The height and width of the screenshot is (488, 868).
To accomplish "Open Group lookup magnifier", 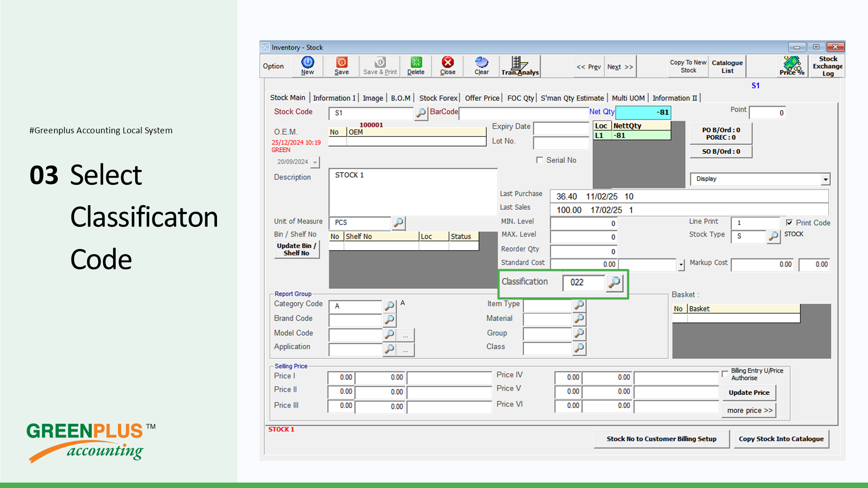I will point(579,333).
